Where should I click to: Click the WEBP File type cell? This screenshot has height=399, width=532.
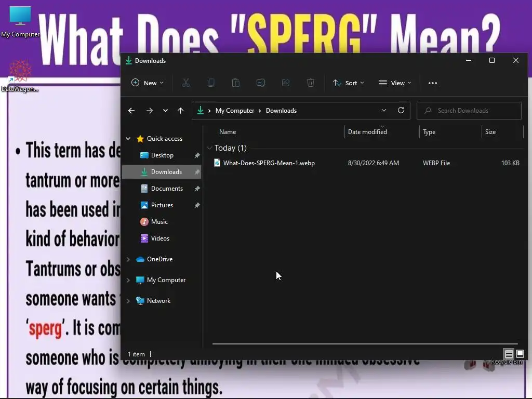point(436,163)
